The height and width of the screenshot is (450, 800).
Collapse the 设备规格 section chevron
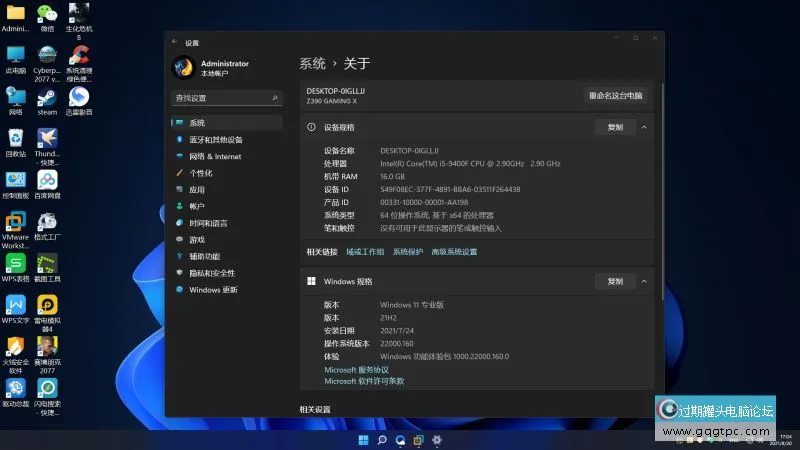[644, 128]
